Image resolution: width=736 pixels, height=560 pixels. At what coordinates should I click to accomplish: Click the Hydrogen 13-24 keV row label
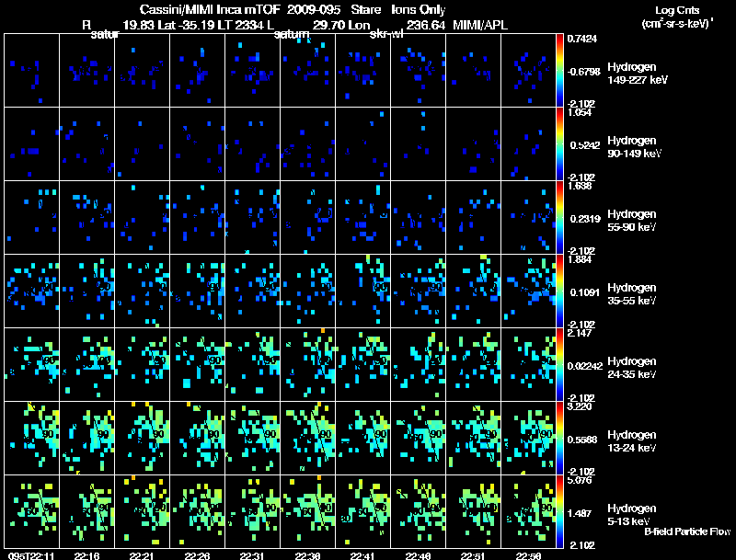[x=631, y=441]
